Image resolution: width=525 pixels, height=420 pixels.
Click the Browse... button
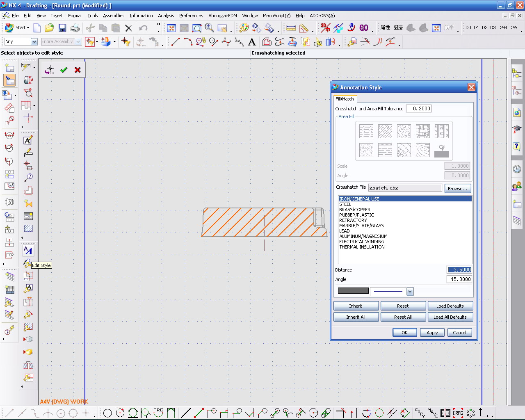coord(458,189)
